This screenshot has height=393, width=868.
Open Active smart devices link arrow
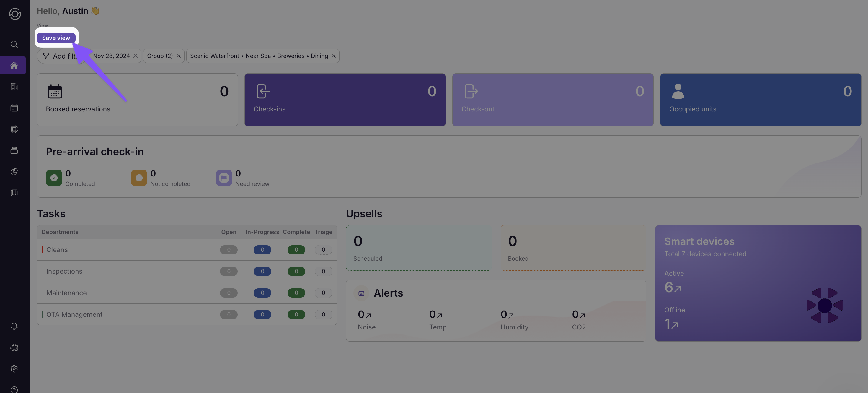pyautogui.click(x=677, y=288)
